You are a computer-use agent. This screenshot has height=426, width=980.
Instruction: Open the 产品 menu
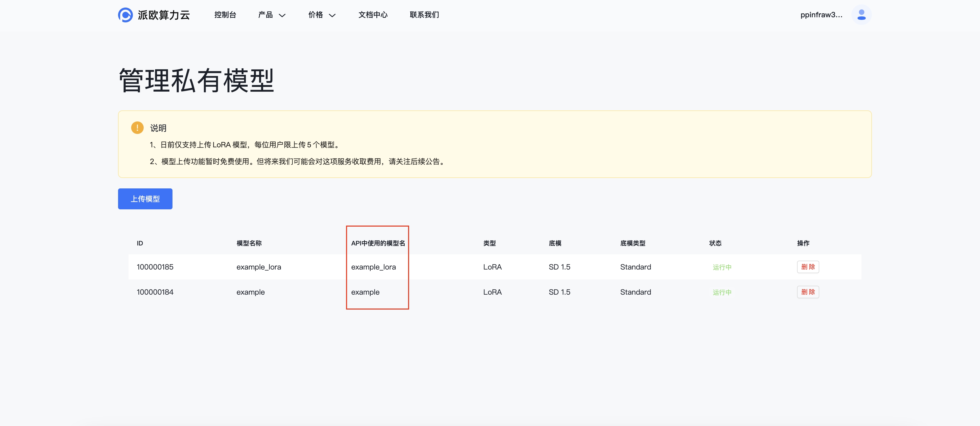pyautogui.click(x=265, y=15)
